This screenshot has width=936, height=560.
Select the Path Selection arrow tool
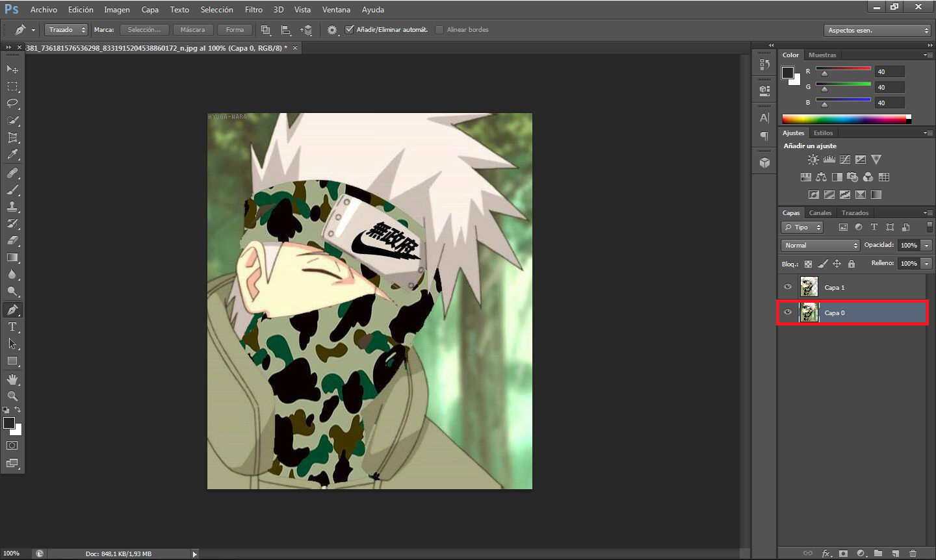pos(12,344)
